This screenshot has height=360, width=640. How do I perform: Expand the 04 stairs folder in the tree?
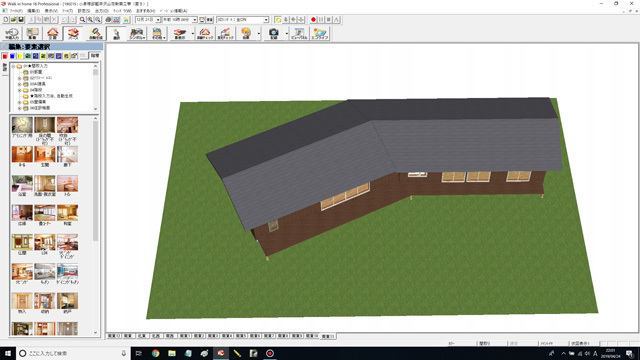pos(19,90)
